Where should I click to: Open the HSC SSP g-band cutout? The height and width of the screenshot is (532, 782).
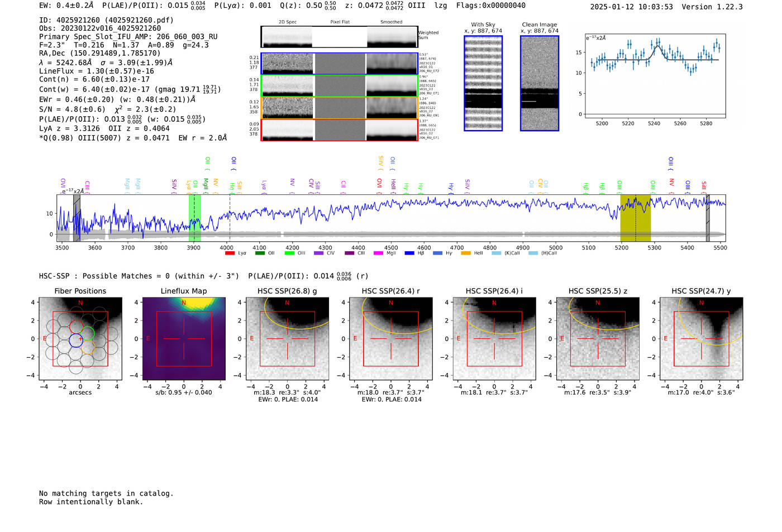(287, 339)
